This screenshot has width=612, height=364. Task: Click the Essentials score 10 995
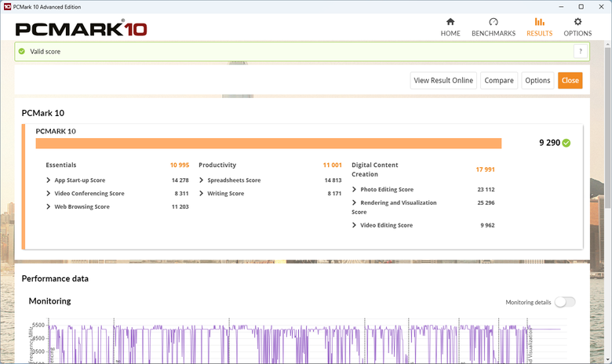[x=180, y=165]
